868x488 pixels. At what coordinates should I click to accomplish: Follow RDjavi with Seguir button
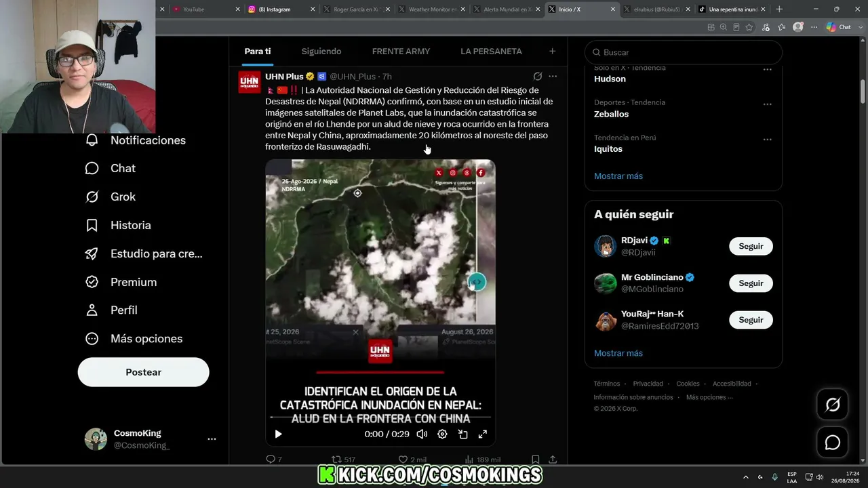(x=751, y=246)
